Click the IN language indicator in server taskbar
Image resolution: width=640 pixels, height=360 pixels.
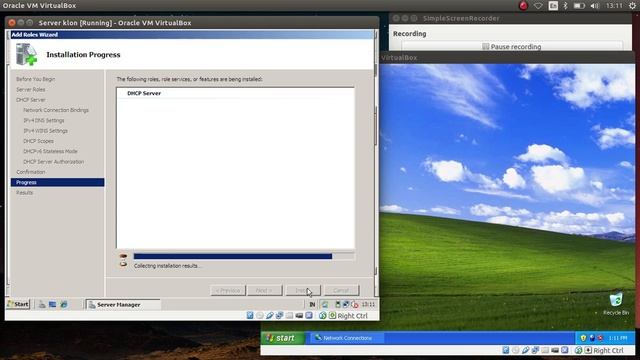click(312, 304)
